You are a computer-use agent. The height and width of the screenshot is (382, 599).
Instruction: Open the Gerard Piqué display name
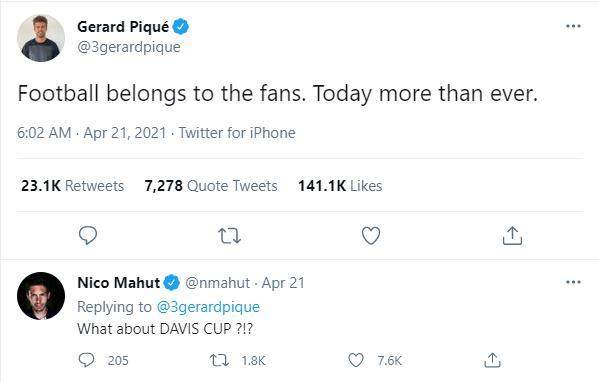point(123,27)
